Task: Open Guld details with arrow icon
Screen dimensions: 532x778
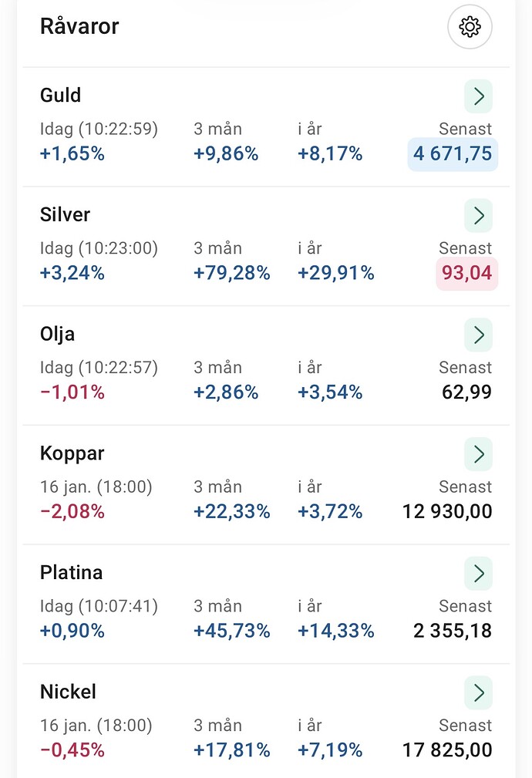Action: 478,96
